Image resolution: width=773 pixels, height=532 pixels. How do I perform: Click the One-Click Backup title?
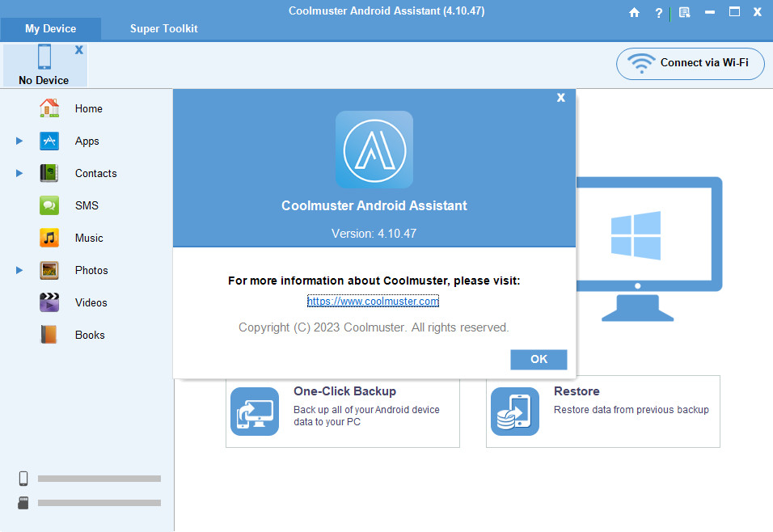tap(345, 391)
